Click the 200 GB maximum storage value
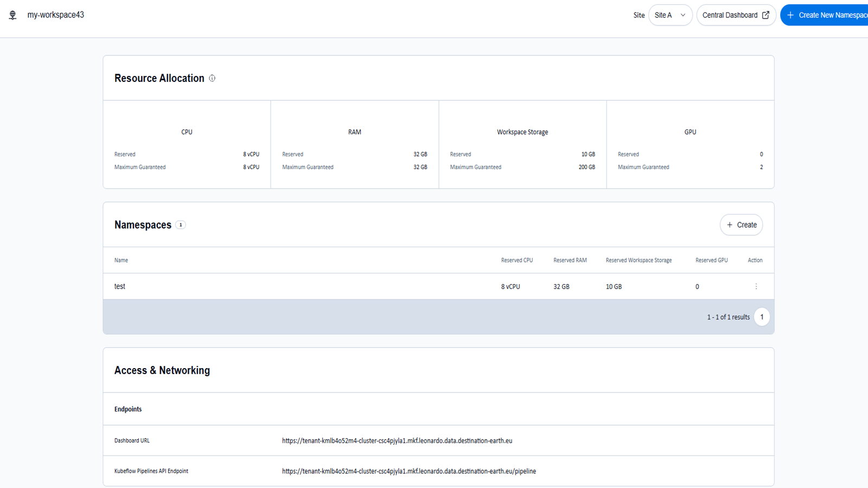Viewport: 868px width, 488px height. click(x=586, y=167)
